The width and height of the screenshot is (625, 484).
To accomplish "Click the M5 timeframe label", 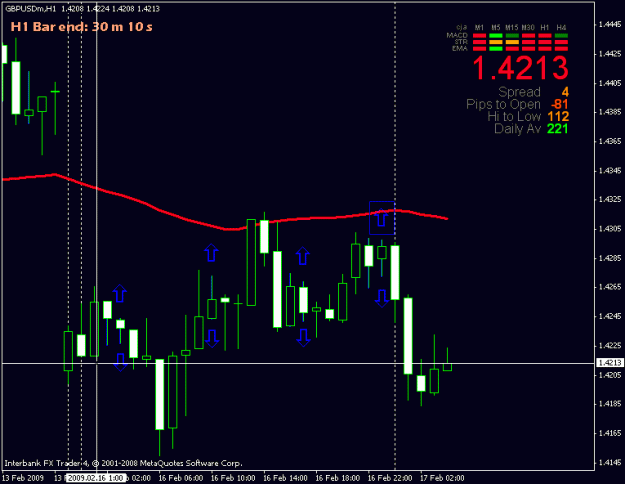I will 495,28.
